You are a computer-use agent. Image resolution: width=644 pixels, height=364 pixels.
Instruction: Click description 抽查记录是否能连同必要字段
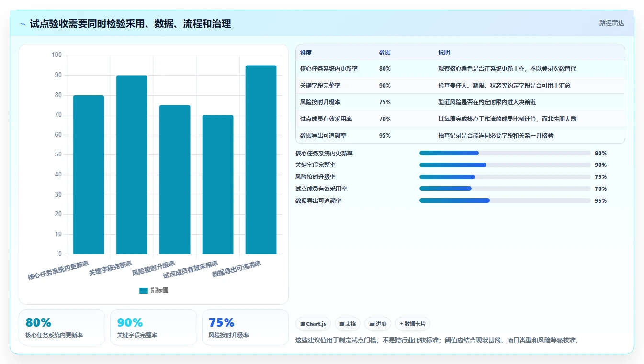[x=496, y=136]
